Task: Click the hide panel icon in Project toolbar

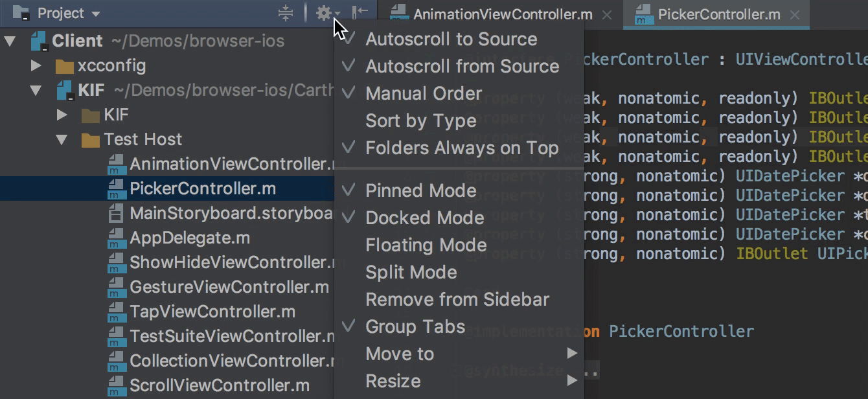Action: (x=360, y=12)
